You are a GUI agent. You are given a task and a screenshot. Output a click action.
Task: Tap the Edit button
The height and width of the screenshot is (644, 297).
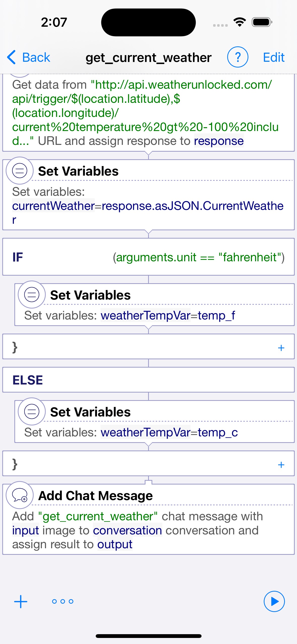(x=274, y=57)
